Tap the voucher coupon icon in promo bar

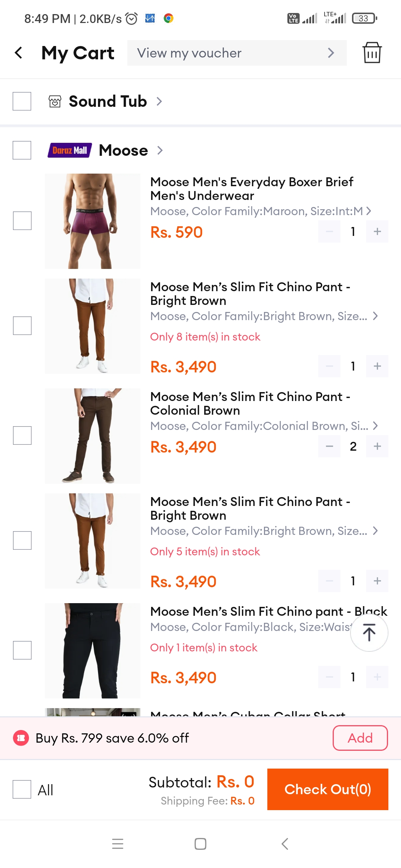[21, 738]
